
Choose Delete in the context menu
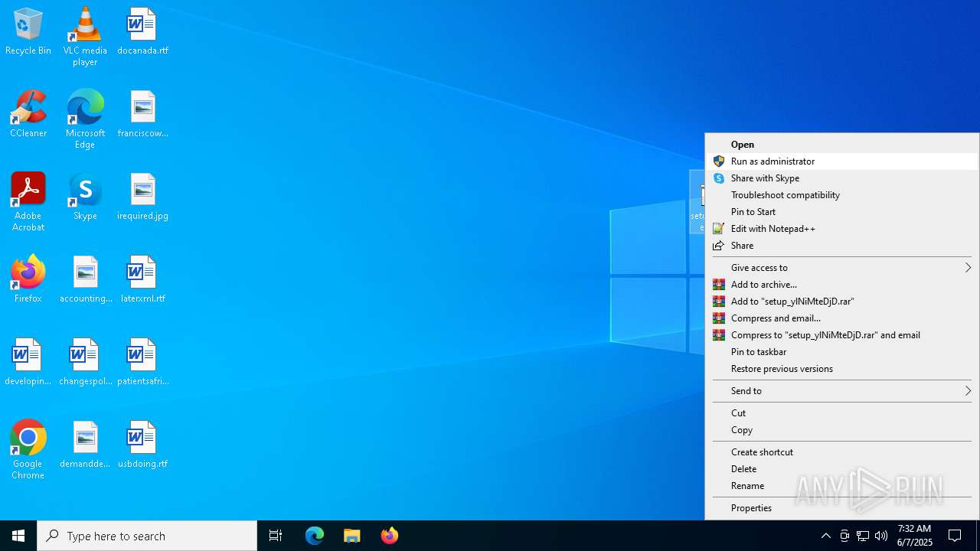pos(842,469)
